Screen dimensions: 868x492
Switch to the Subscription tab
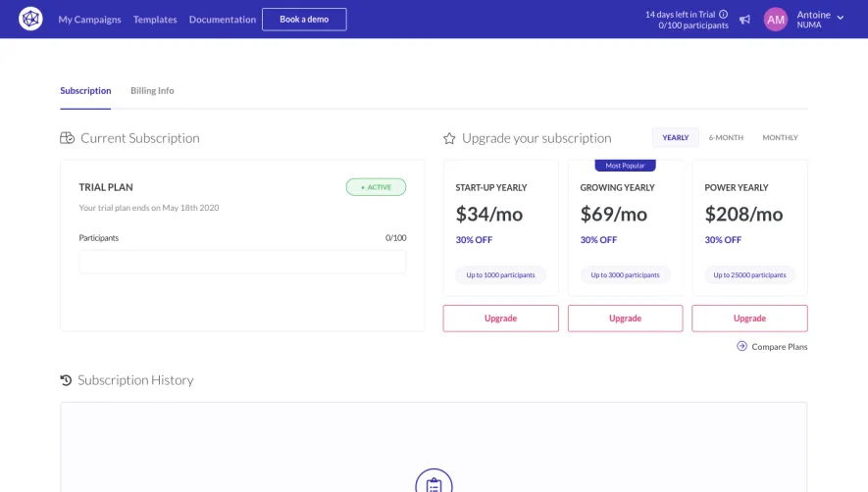coord(85,91)
